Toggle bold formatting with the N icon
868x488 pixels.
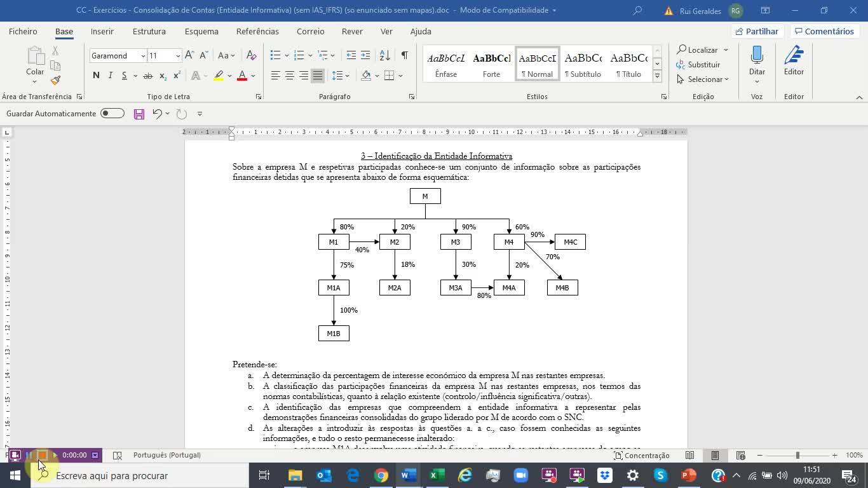[96, 75]
